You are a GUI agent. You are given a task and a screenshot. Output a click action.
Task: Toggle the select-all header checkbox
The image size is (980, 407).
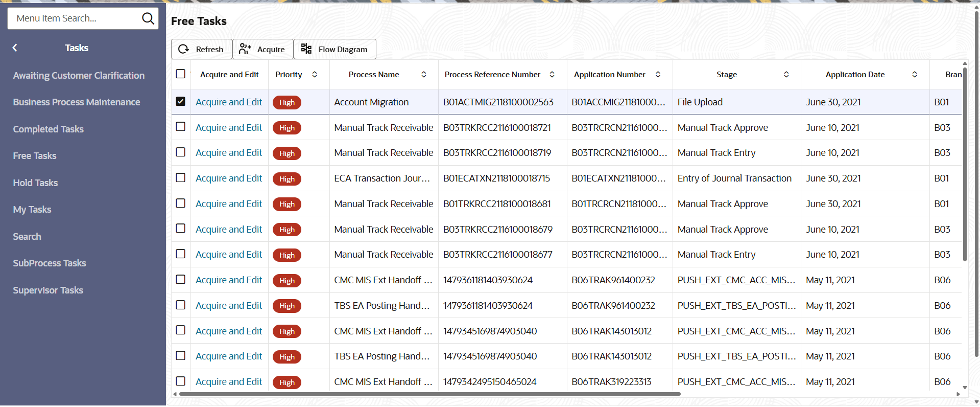click(181, 74)
